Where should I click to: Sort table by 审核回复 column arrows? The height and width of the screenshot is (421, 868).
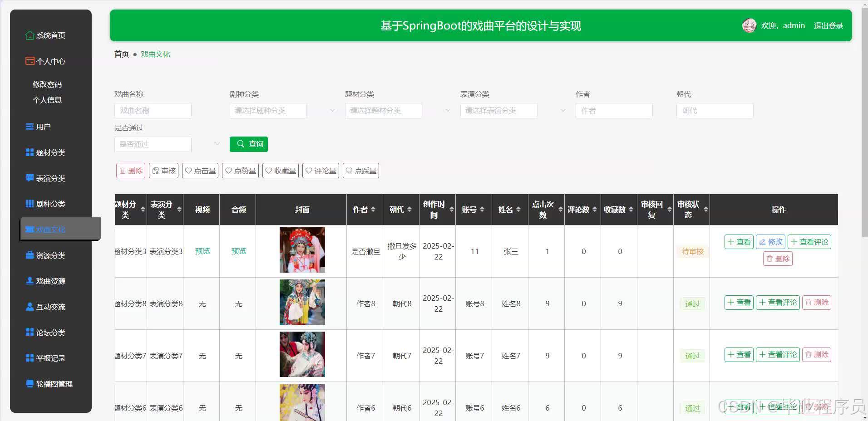click(x=670, y=209)
